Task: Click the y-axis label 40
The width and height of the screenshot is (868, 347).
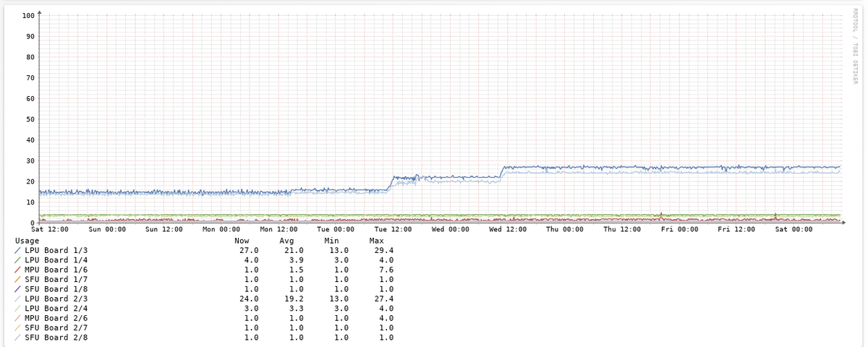Action: pos(30,140)
